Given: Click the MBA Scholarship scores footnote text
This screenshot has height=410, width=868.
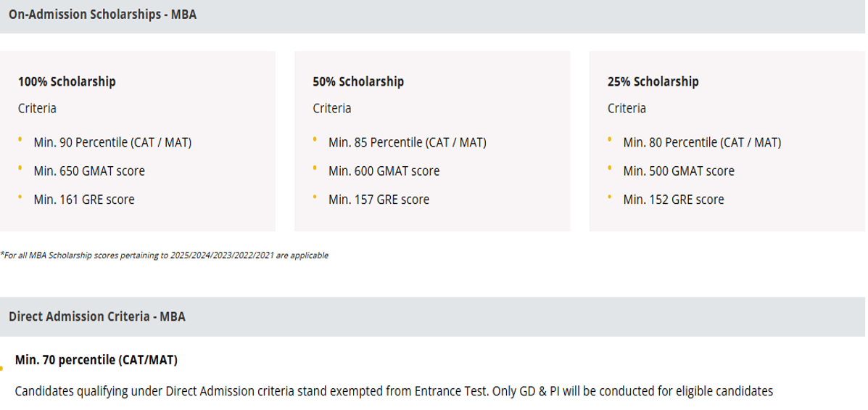Looking at the screenshot, I should [165, 255].
